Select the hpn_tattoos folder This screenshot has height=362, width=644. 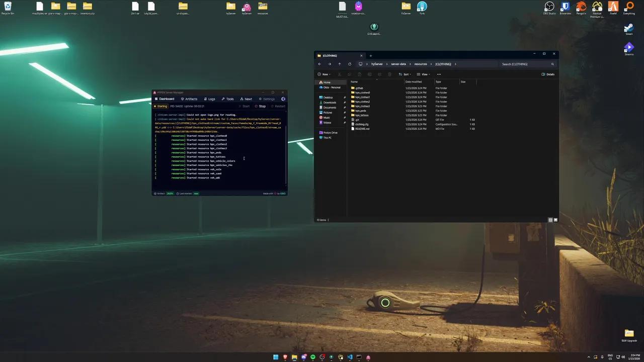pyautogui.click(x=362, y=115)
